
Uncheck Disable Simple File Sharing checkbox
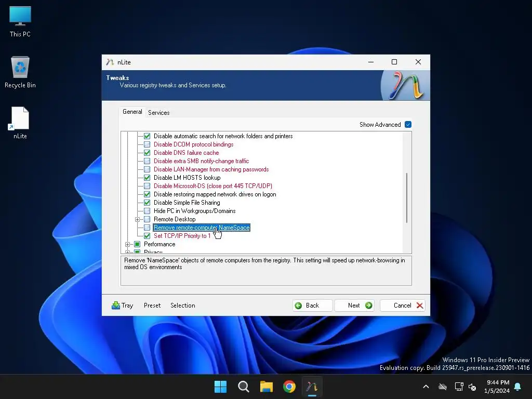(147, 203)
